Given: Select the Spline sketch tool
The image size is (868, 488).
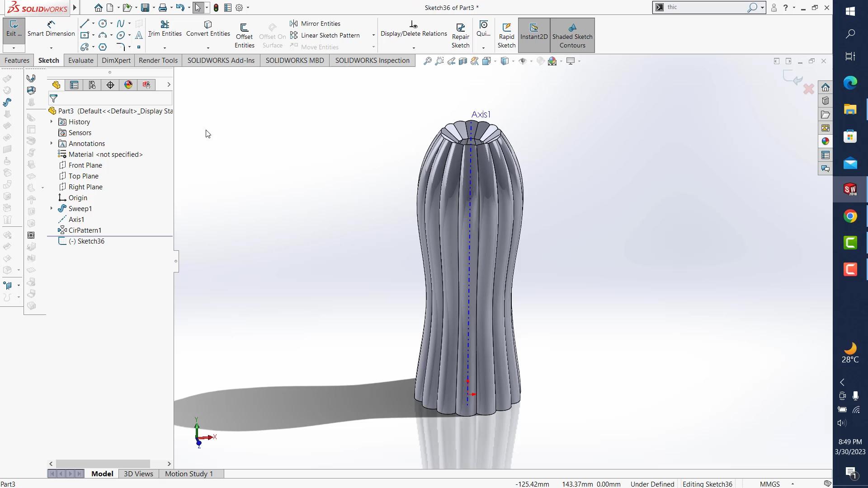Looking at the screenshot, I should coord(120,23).
